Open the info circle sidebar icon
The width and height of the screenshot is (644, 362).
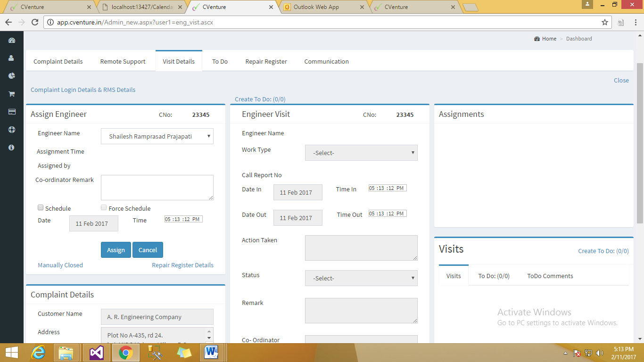(11, 148)
